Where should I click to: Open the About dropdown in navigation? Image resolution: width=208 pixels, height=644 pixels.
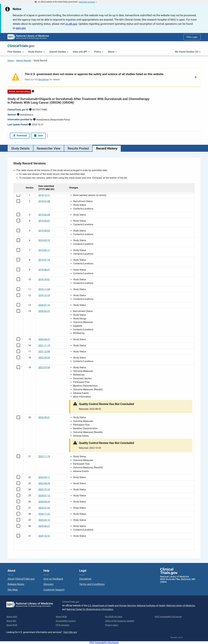(x=112, y=52)
